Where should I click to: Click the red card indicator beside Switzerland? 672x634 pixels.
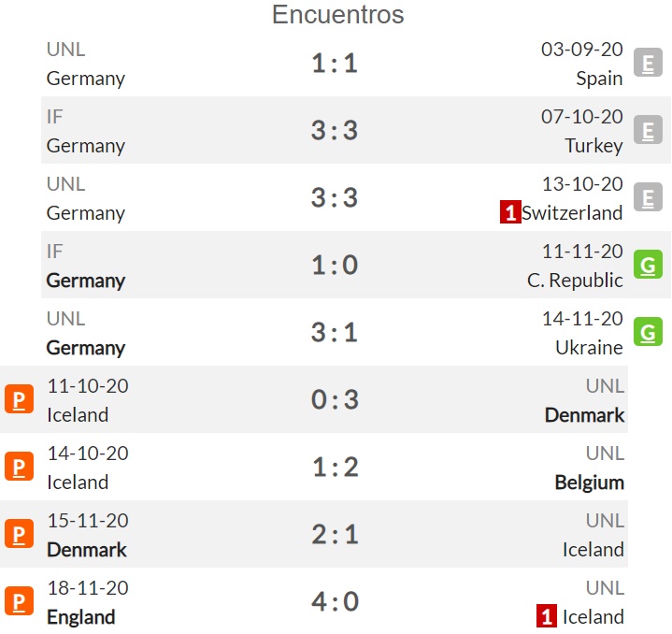(510, 211)
